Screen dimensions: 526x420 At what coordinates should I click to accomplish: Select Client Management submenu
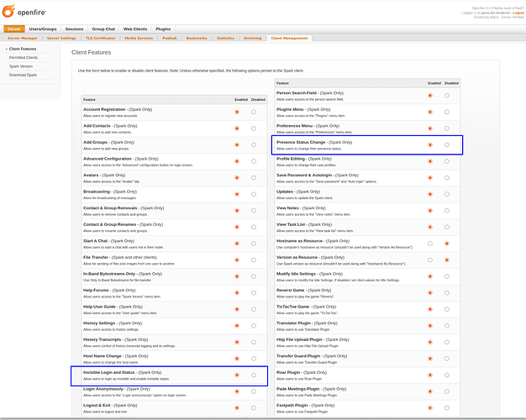tap(289, 39)
